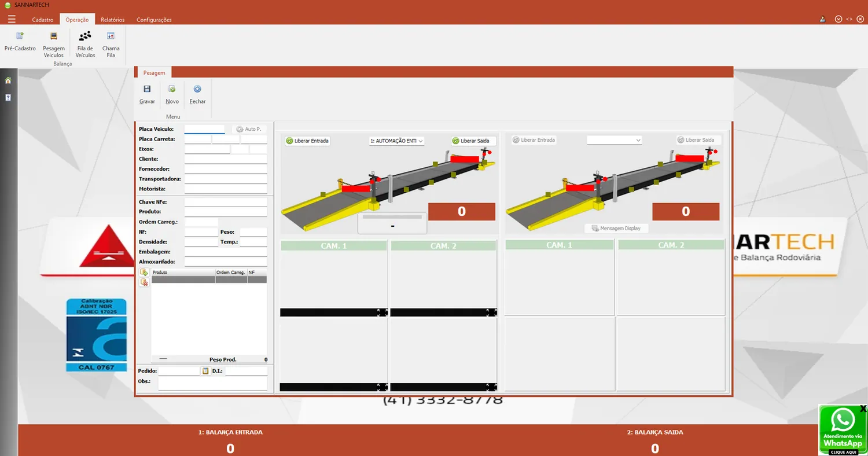Click the 1: BALANÇA ENTRADA status label
Viewport: 868px width, 456px height.
(x=230, y=432)
